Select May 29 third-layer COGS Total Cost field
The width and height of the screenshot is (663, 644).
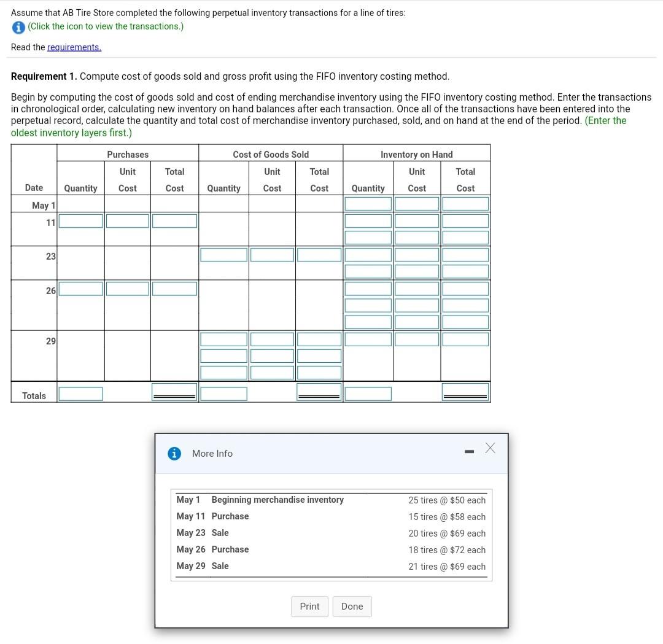pos(319,373)
